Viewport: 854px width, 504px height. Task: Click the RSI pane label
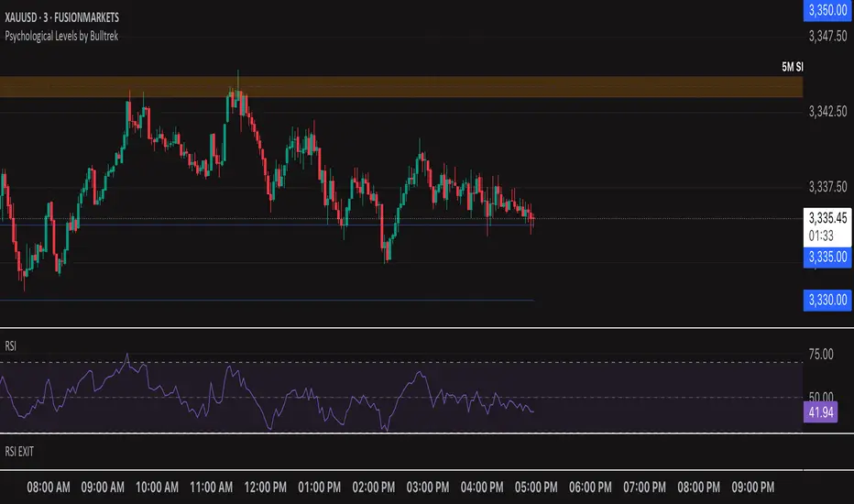10,346
